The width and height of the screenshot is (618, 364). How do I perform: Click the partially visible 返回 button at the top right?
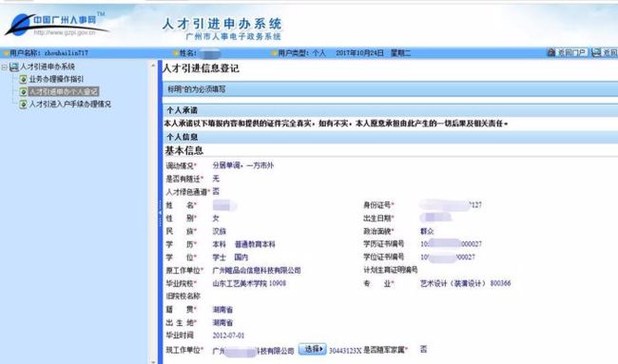(x=605, y=52)
